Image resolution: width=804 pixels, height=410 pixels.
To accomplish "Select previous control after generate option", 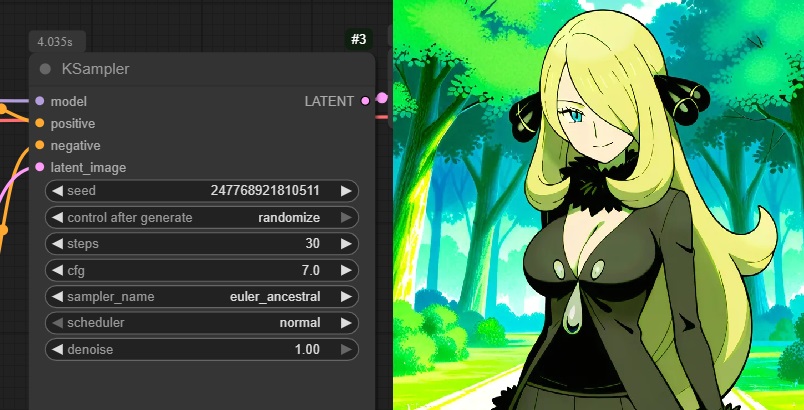I will click(57, 218).
